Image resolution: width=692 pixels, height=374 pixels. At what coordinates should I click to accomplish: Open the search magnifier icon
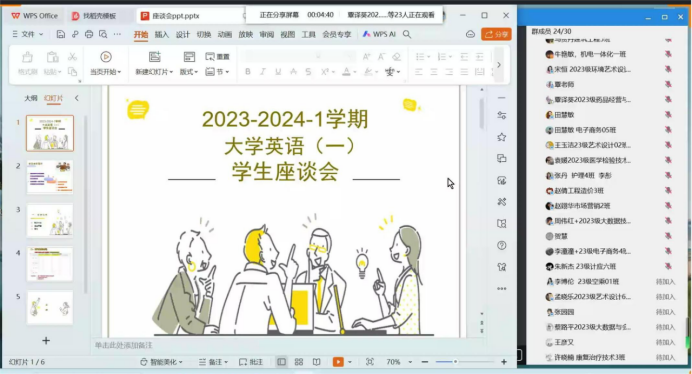pos(407,34)
